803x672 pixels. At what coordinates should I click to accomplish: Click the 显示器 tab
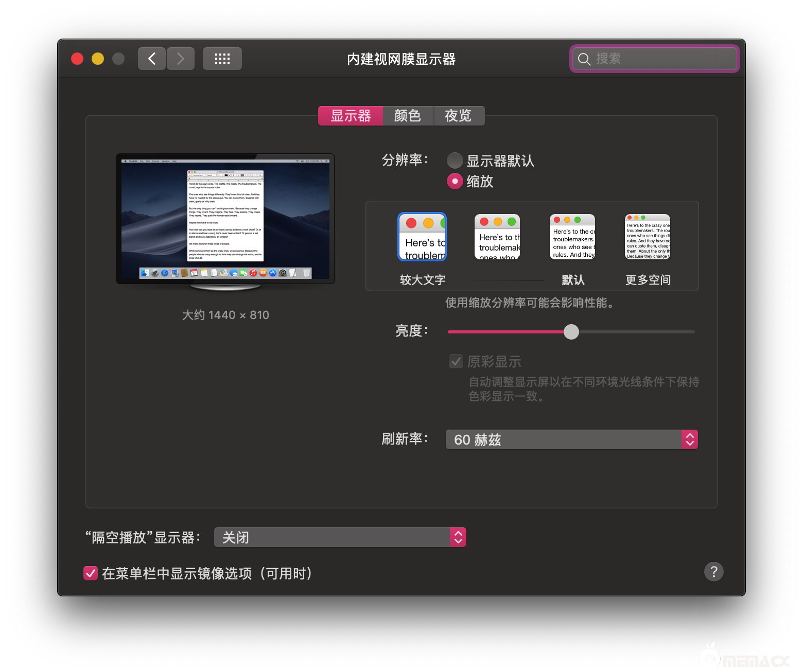pyautogui.click(x=350, y=115)
